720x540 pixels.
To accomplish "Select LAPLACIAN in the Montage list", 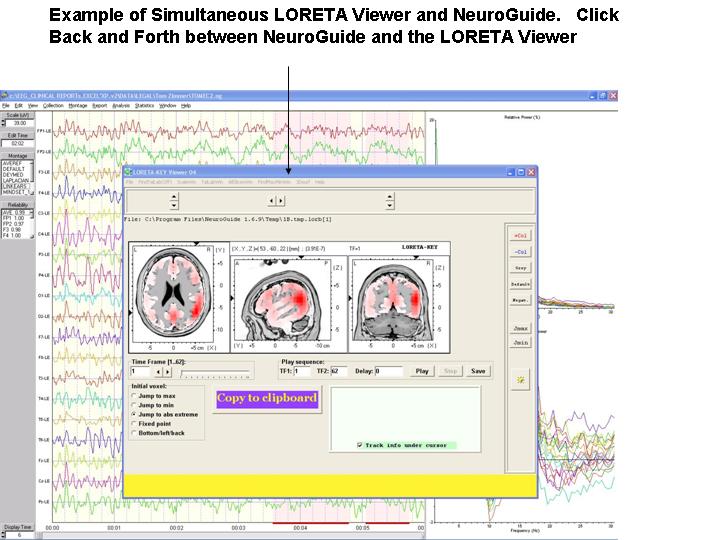I will pos(15,180).
